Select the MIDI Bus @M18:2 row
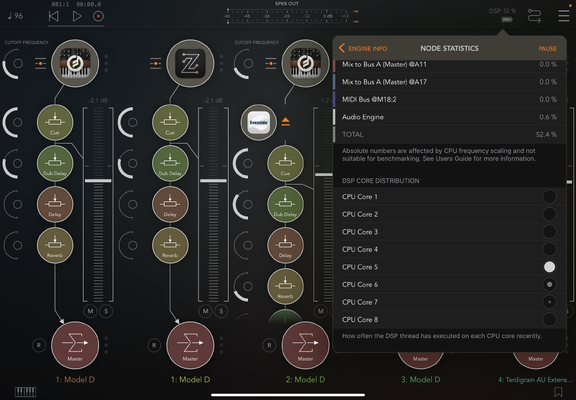Image resolution: width=576 pixels, height=400 pixels. (449, 99)
